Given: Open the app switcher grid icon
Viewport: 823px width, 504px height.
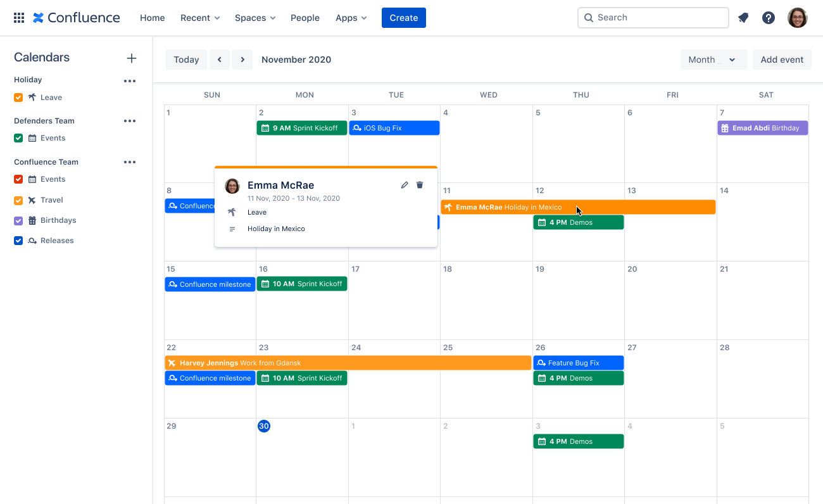Looking at the screenshot, I should pyautogui.click(x=18, y=17).
